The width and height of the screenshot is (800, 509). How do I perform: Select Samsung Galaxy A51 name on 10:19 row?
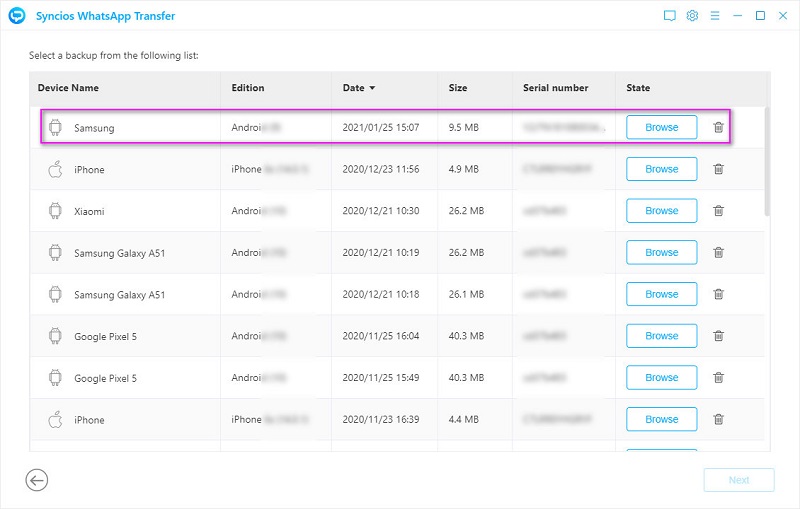click(119, 253)
